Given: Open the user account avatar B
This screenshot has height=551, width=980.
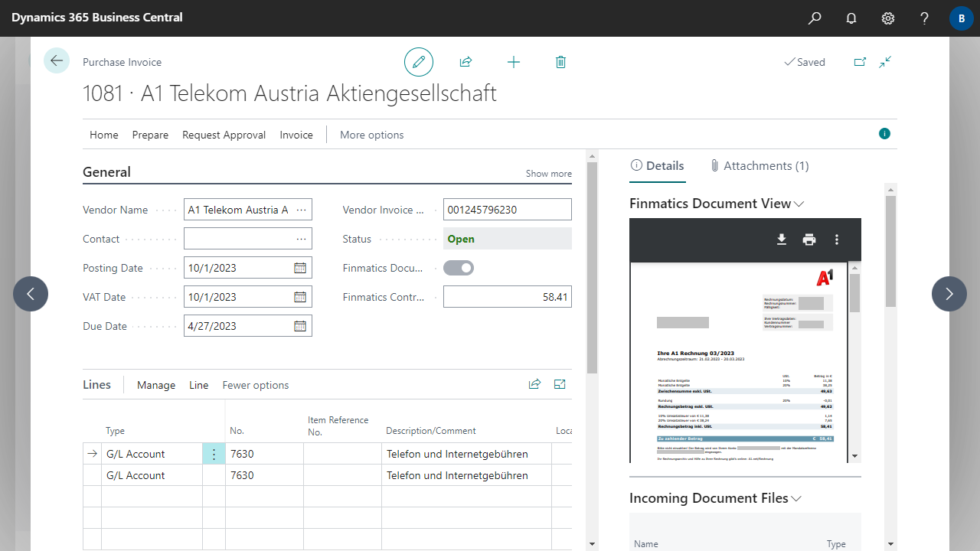Looking at the screenshot, I should click(962, 18).
